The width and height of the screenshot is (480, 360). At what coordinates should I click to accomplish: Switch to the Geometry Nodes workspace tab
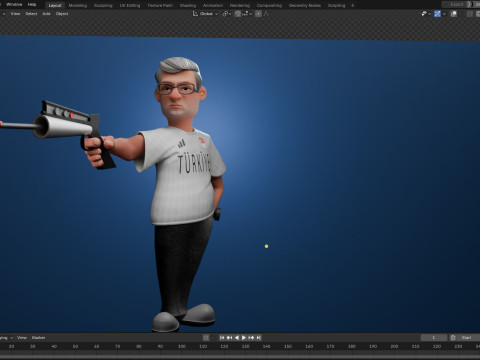tap(305, 5)
